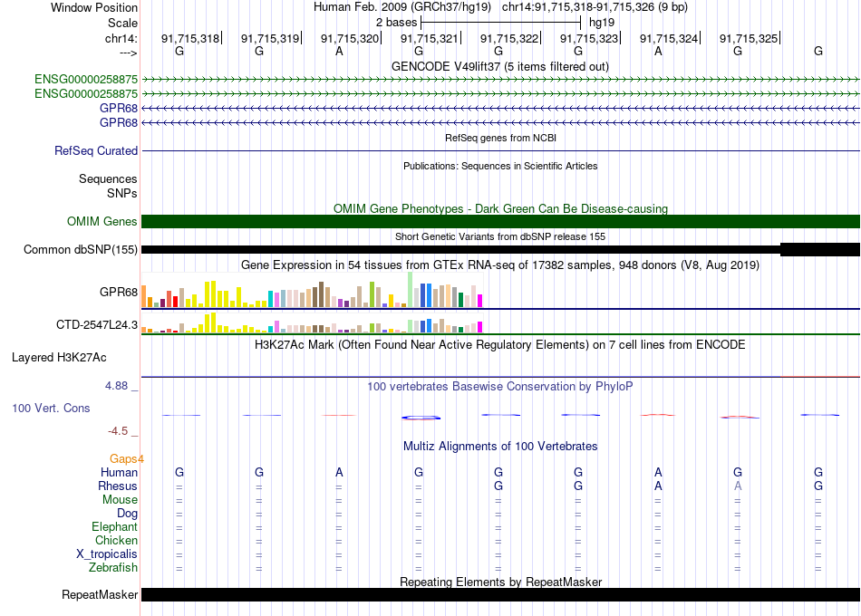This screenshot has height=616, width=861.
Task: Open the 'Gene Expression in 54 tissues' GTEx title
Action: coord(500,265)
